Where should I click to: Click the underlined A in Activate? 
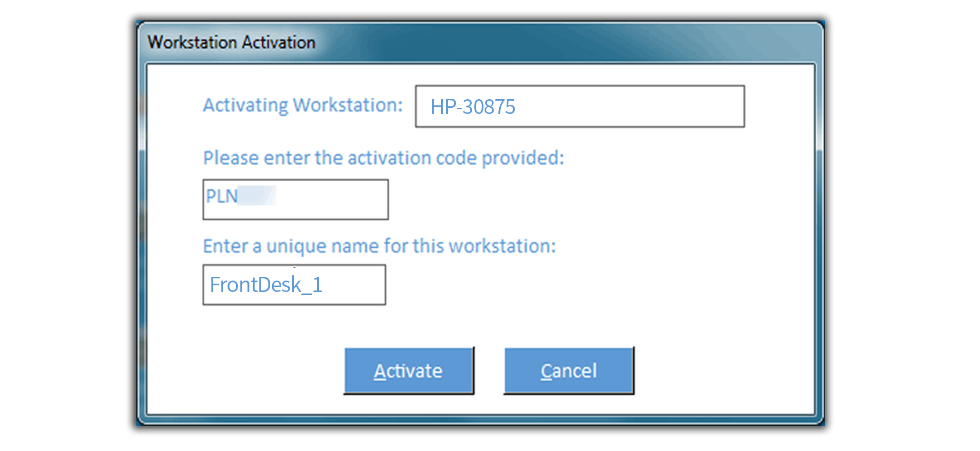[380, 371]
